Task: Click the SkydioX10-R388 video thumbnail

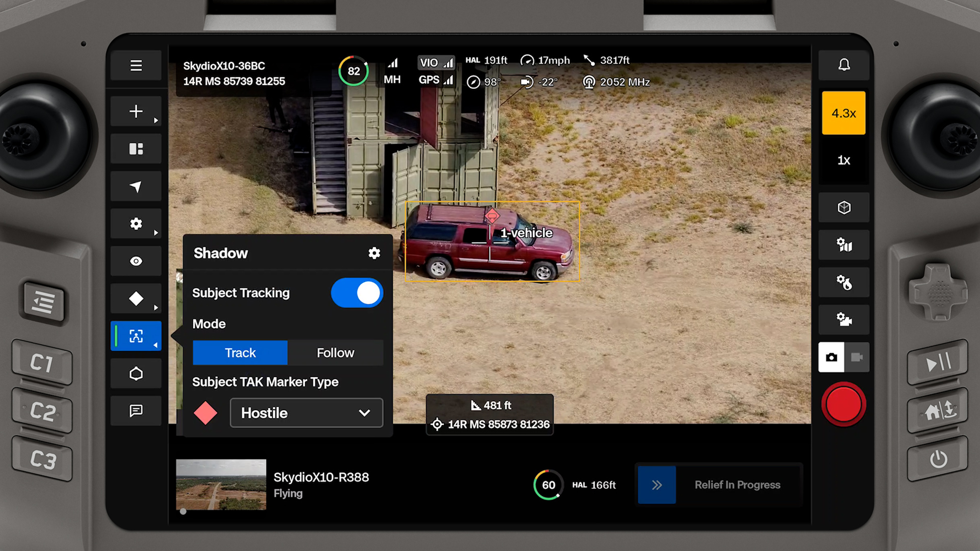Action: [x=221, y=484]
